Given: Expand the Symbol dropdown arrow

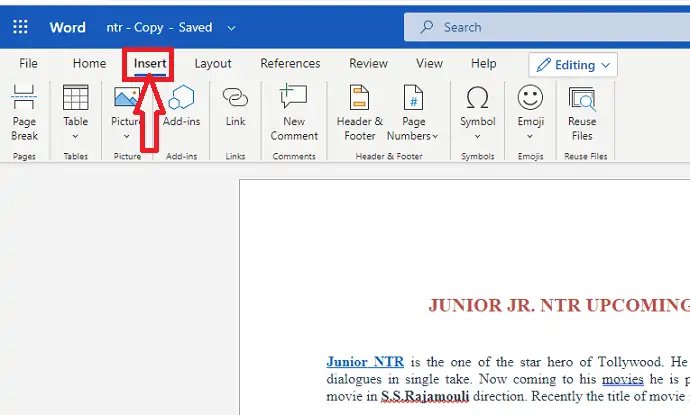Looking at the screenshot, I should (x=477, y=136).
